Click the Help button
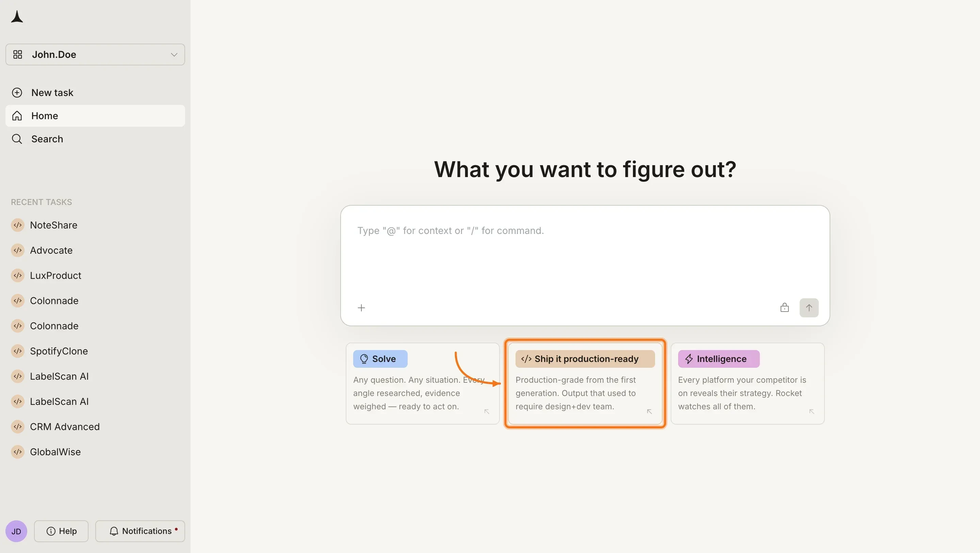Screen dimensions: 980x553 click(61, 531)
